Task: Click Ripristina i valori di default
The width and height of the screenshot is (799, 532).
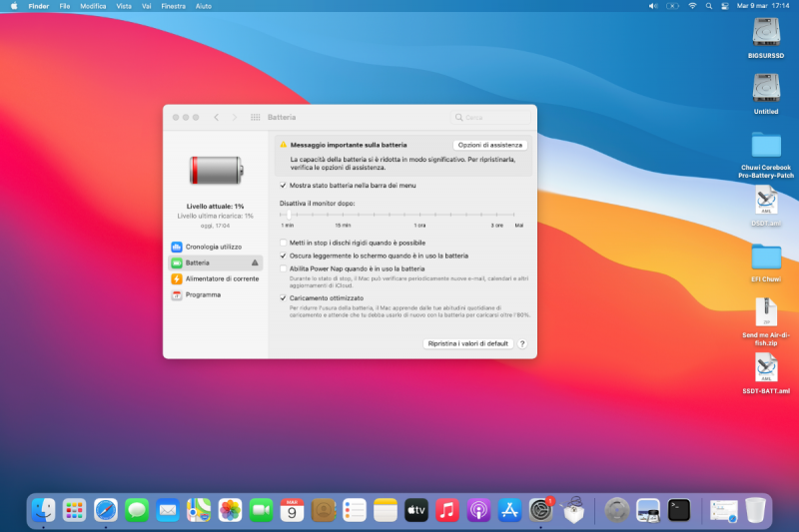Action: [468, 343]
